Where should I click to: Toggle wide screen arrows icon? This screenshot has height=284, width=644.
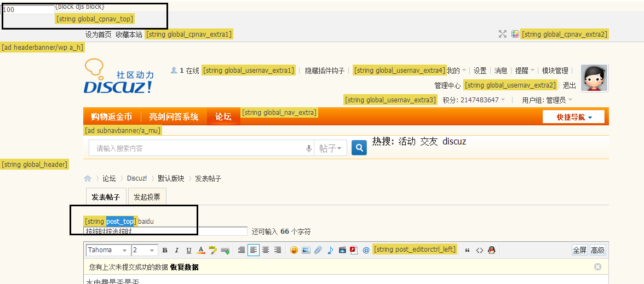[502, 34]
